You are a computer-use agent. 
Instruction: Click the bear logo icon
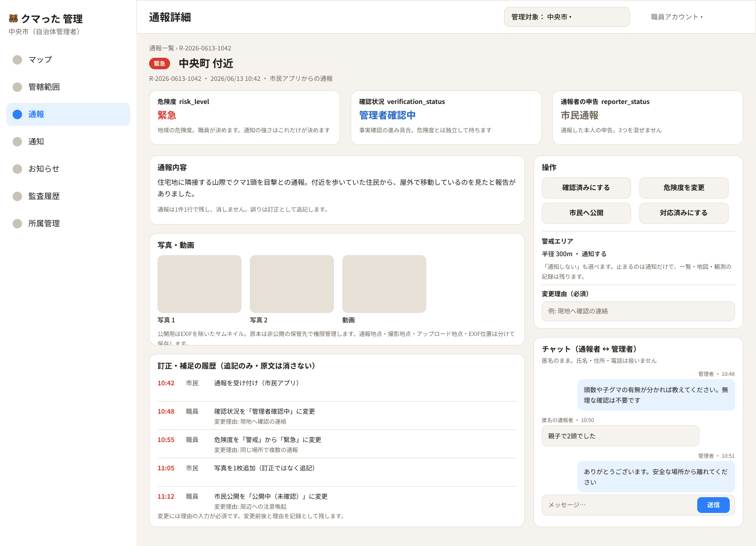(x=13, y=18)
